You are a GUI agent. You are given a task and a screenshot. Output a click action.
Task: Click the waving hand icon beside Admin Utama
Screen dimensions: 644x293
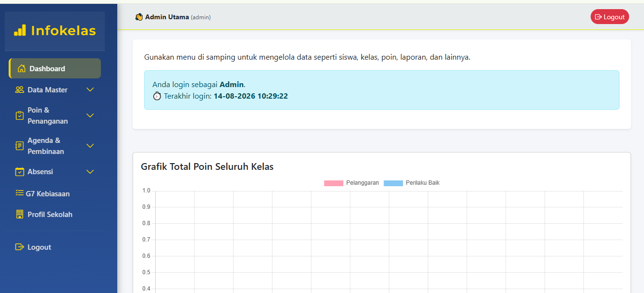pos(139,17)
